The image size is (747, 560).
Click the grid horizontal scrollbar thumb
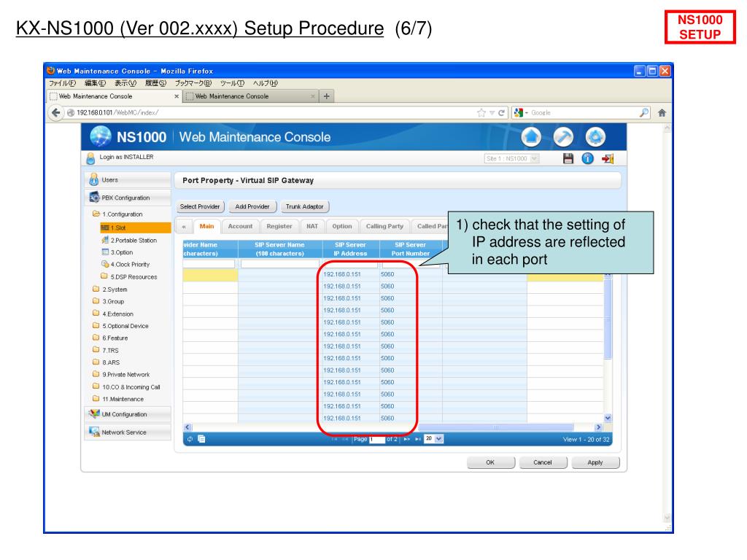coord(495,427)
